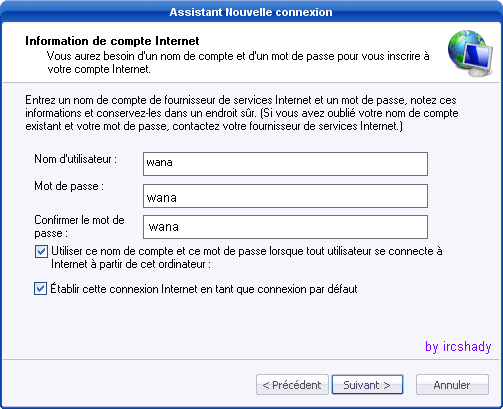Uncheck the 'Utiliser ce nom de compte' checkbox
Screen dimensions: 503x409
click(41, 251)
